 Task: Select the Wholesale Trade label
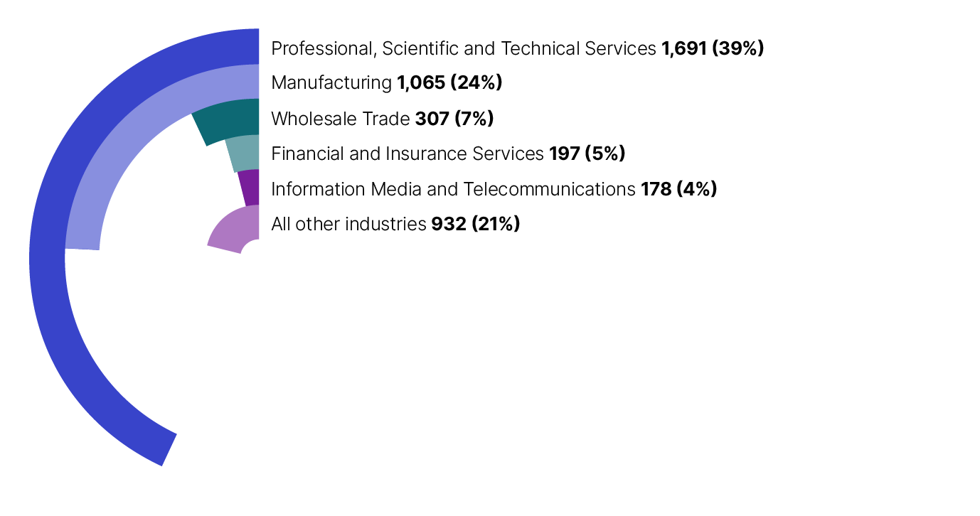(x=341, y=119)
